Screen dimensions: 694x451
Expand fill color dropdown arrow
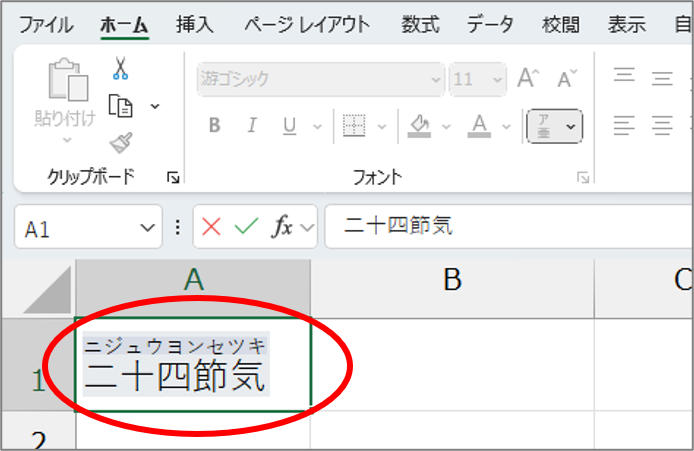pos(446,127)
